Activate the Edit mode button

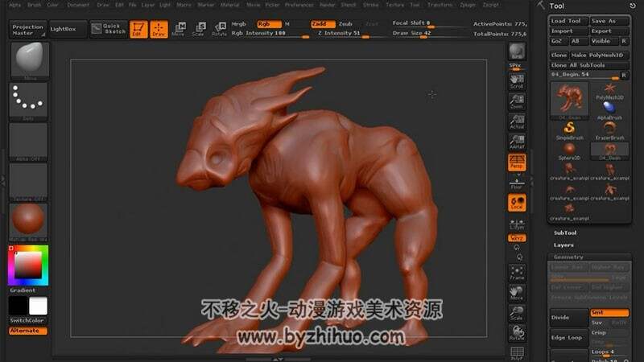(x=138, y=29)
